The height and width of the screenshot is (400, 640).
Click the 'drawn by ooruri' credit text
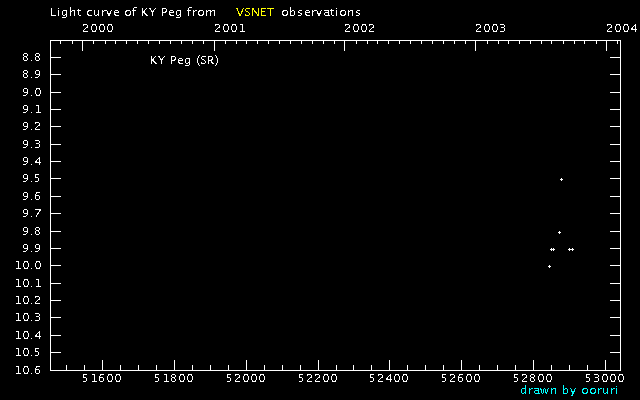point(569,390)
